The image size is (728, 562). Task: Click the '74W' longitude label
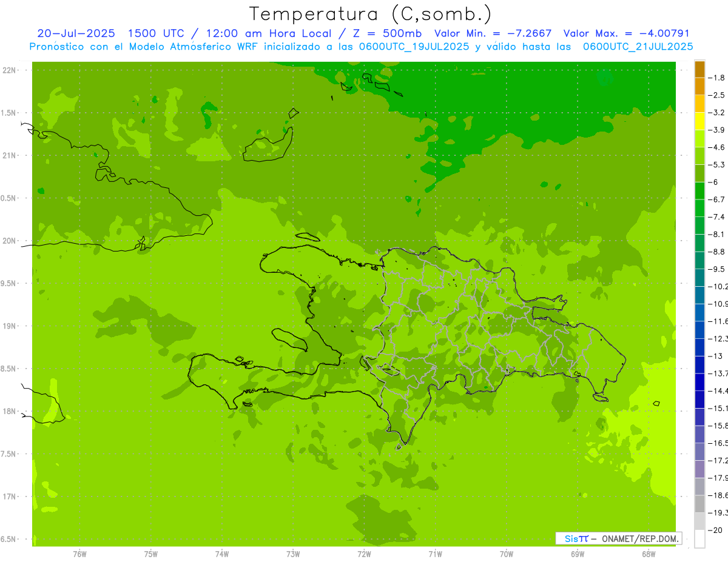tap(222, 554)
